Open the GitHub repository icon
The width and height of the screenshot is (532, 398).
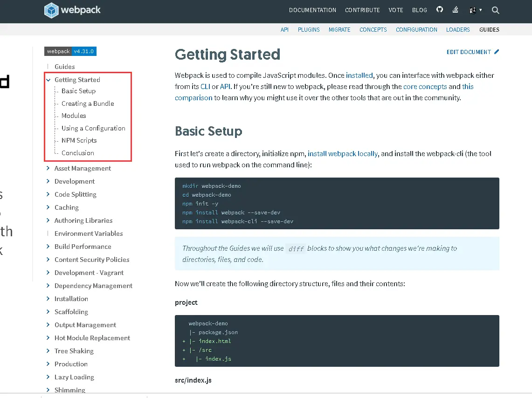(x=440, y=9)
